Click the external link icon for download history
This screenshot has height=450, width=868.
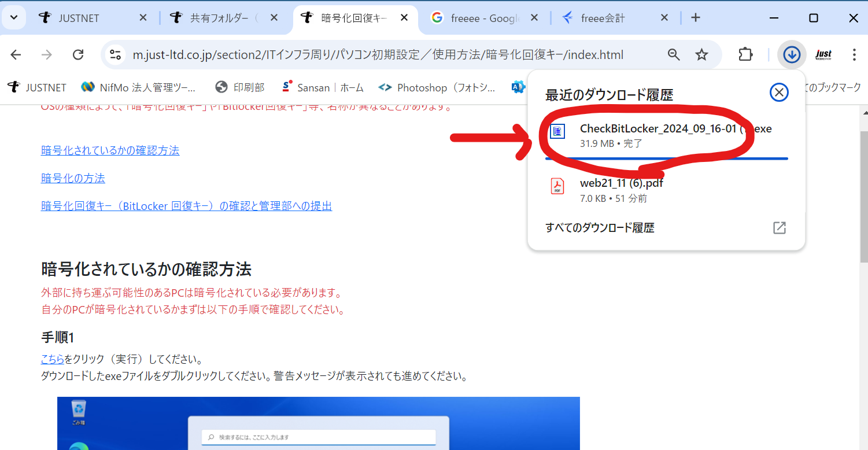pyautogui.click(x=780, y=228)
